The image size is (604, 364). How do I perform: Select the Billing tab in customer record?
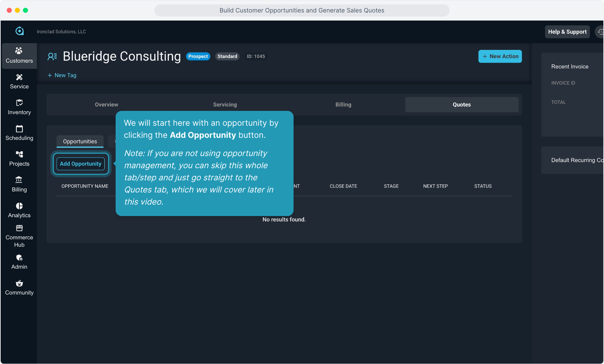(x=343, y=104)
